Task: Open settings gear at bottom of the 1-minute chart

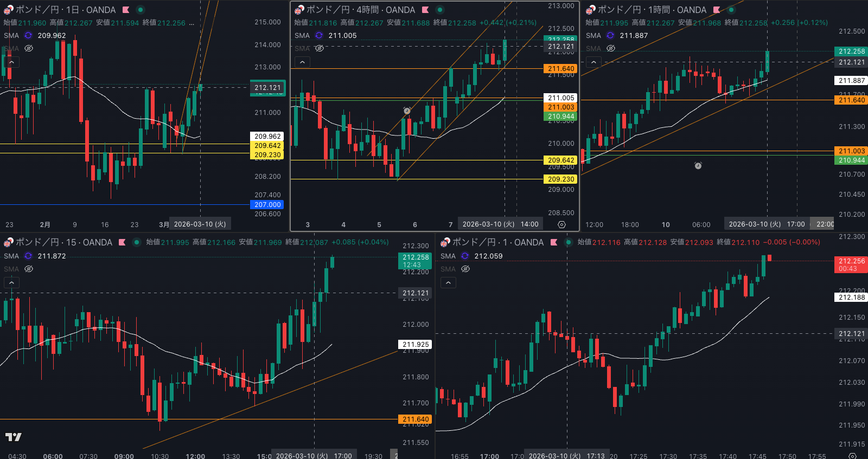Action: click(852, 456)
